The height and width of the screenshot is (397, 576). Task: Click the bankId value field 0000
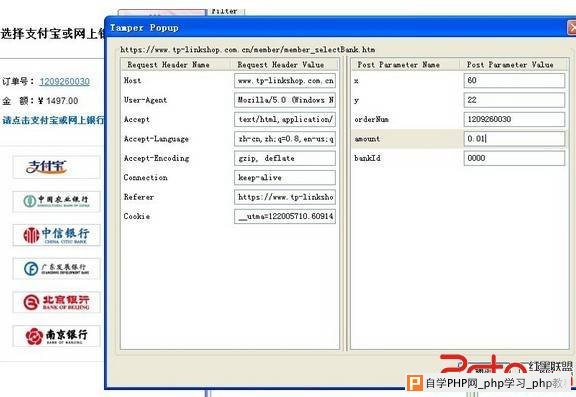point(514,158)
